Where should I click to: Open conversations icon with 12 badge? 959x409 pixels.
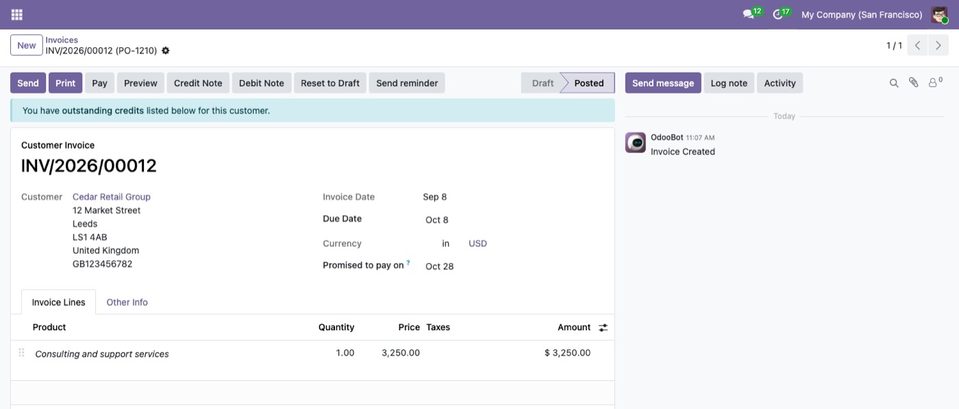[752, 13]
